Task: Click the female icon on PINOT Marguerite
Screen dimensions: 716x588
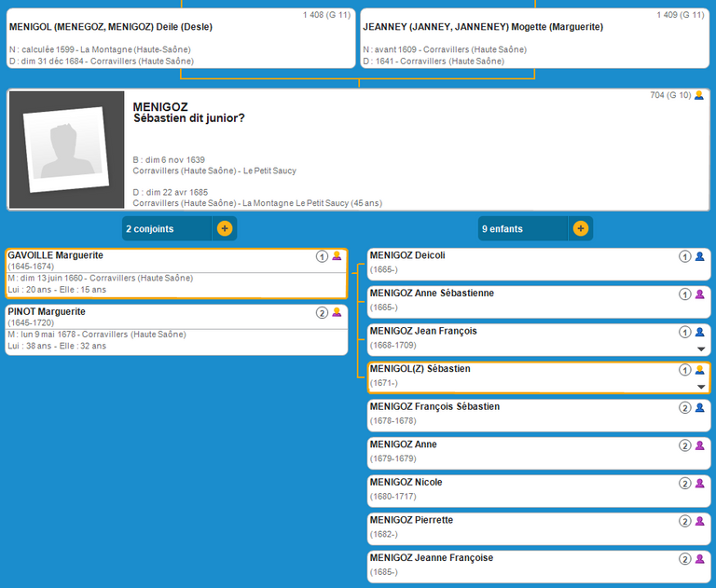Action: (337, 312)
